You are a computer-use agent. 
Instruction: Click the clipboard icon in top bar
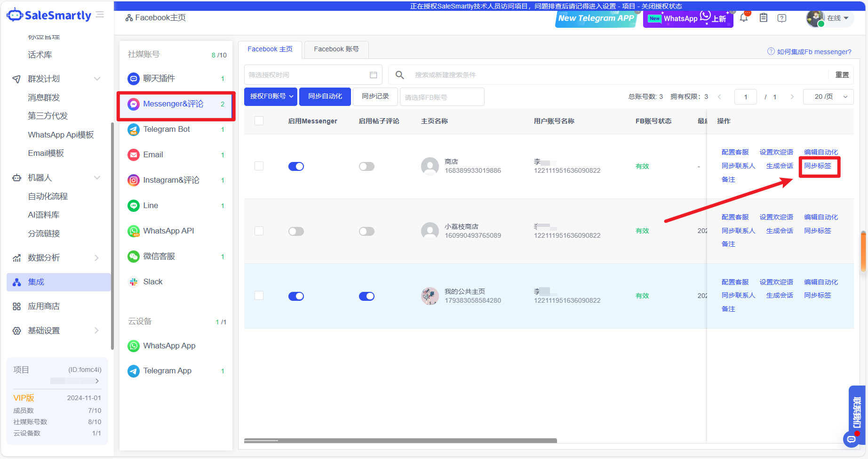[764, 18]
